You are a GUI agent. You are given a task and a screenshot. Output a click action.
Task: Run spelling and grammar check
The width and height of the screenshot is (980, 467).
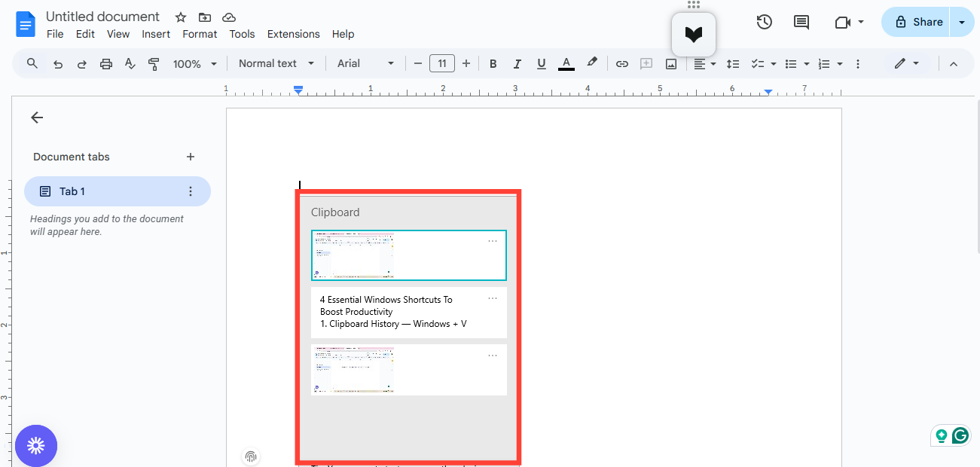pos(130,64)
